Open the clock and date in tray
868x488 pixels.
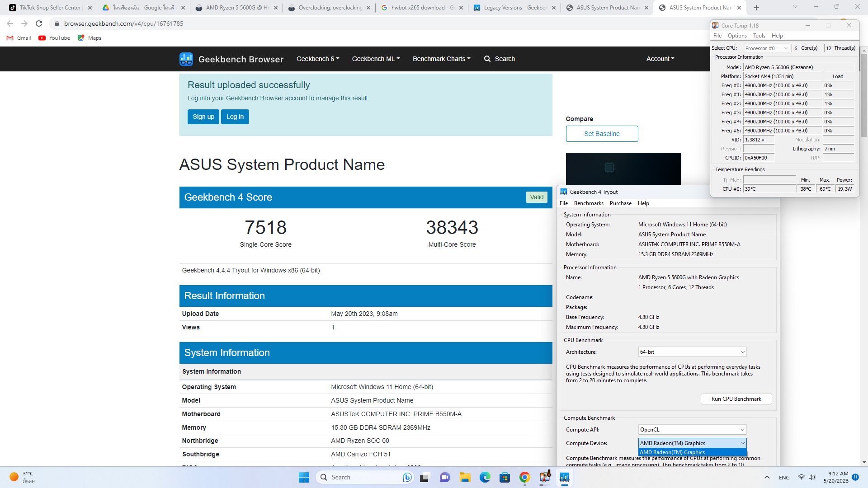(x=836, y=477)
